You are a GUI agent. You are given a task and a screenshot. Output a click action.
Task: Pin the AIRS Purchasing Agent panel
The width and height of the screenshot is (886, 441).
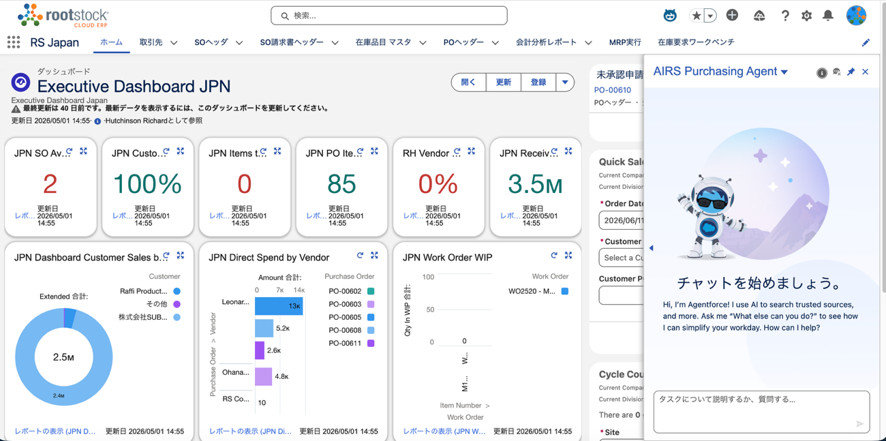851,72
